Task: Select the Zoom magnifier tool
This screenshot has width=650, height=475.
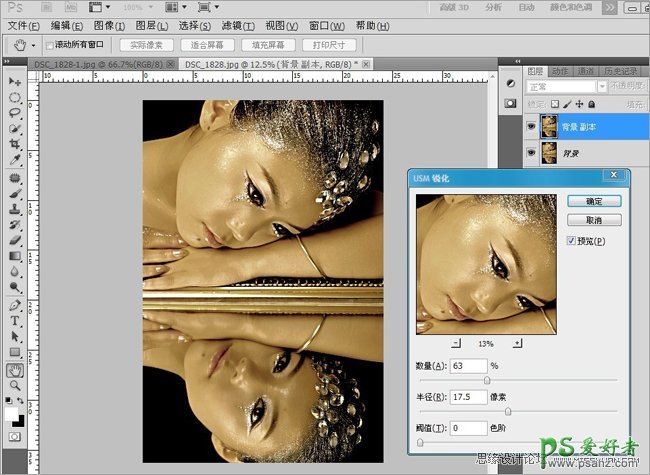Action: 15,386
